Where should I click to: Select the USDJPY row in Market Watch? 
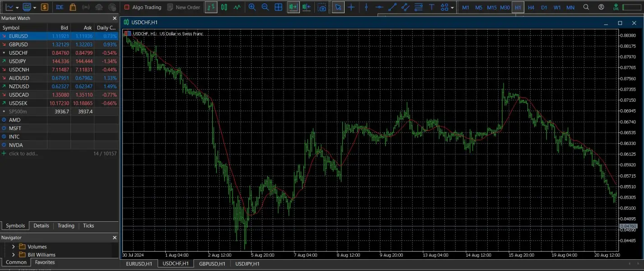pyautogui.click(x=18, y=61)
